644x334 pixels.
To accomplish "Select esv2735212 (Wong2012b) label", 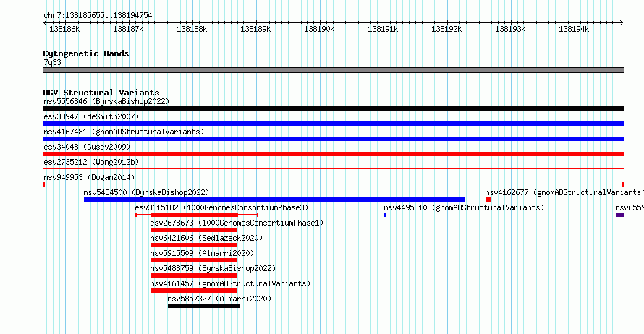I will coord(91,162).
